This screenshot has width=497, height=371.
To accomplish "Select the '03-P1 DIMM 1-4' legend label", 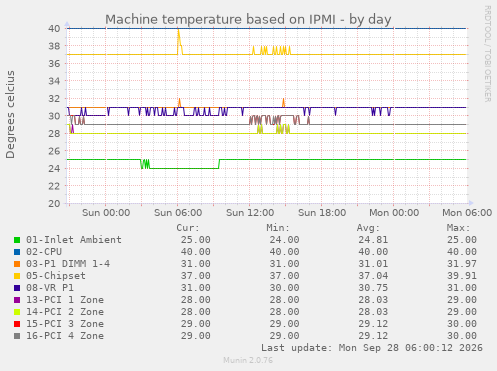I will (x=68, y=264).
